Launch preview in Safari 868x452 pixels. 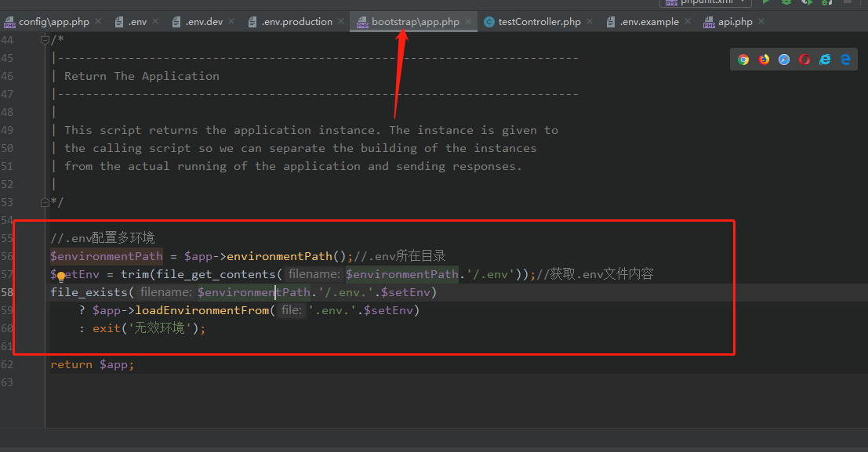(x=785, y=59)
